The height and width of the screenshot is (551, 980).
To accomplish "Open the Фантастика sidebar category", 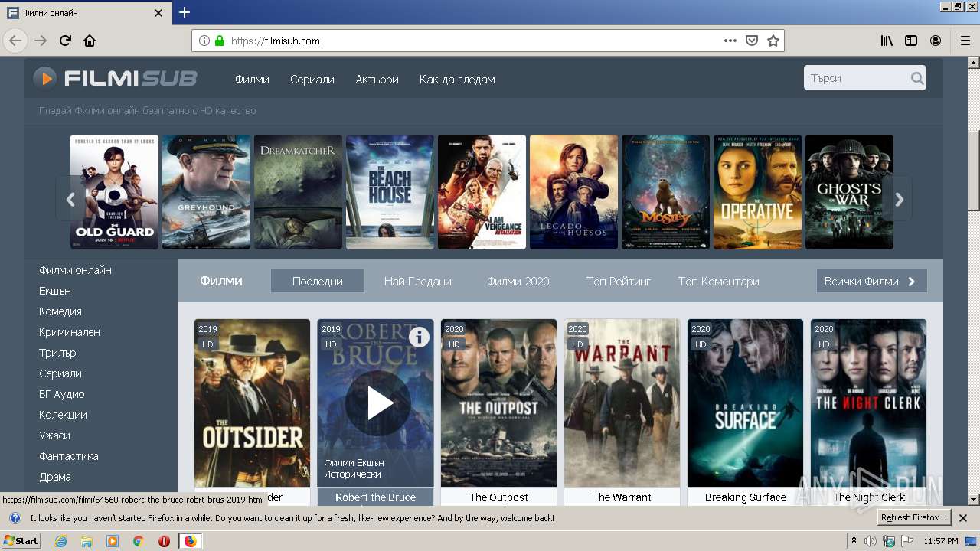I will 69,456.
